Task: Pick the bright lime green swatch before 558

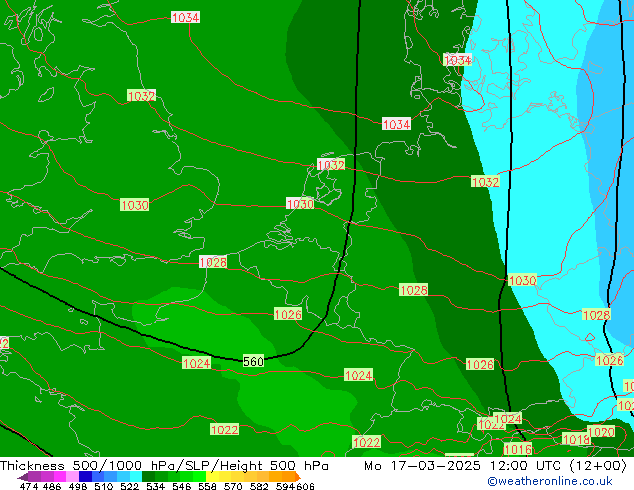Action: coord(199,477)
